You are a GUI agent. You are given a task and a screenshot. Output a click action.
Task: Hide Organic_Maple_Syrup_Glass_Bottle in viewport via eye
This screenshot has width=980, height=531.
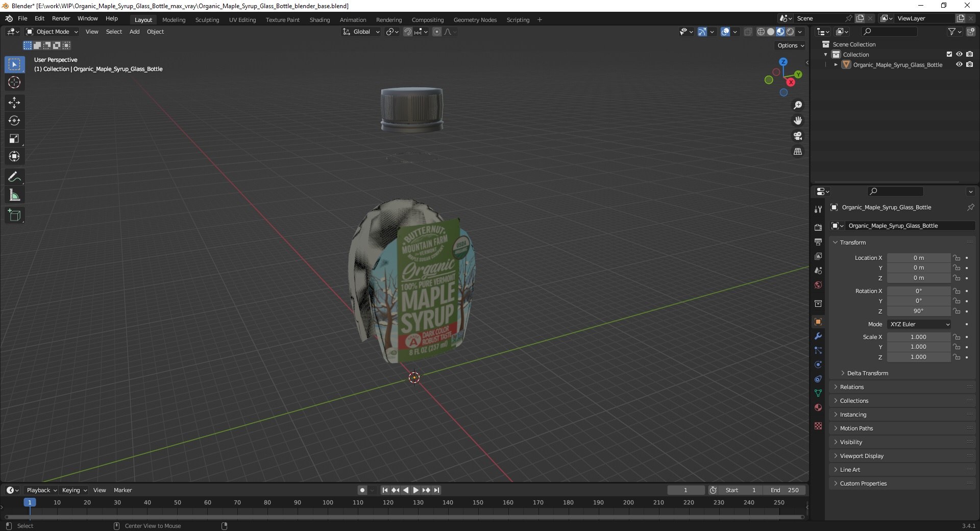pyautogui.click(x=959, y=65)
